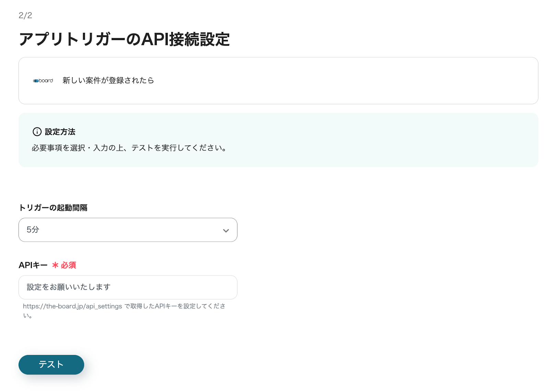Click the APIキー field label
549x392 pixels.
33,265
